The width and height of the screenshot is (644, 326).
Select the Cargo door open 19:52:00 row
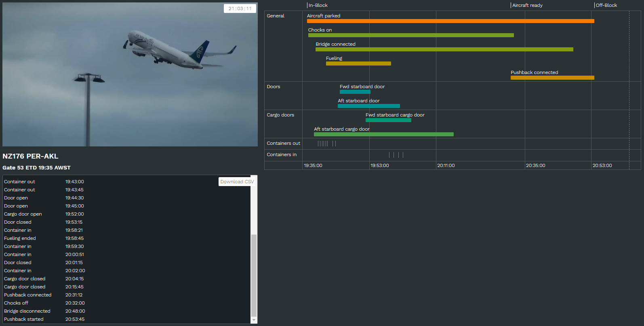pos(127,214)
